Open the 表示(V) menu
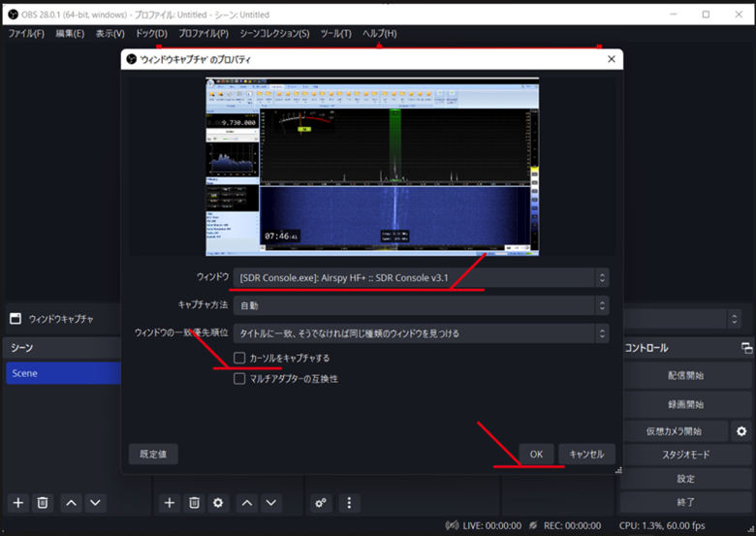This screenshot has height=536, width=756. [x=110, y=33]
